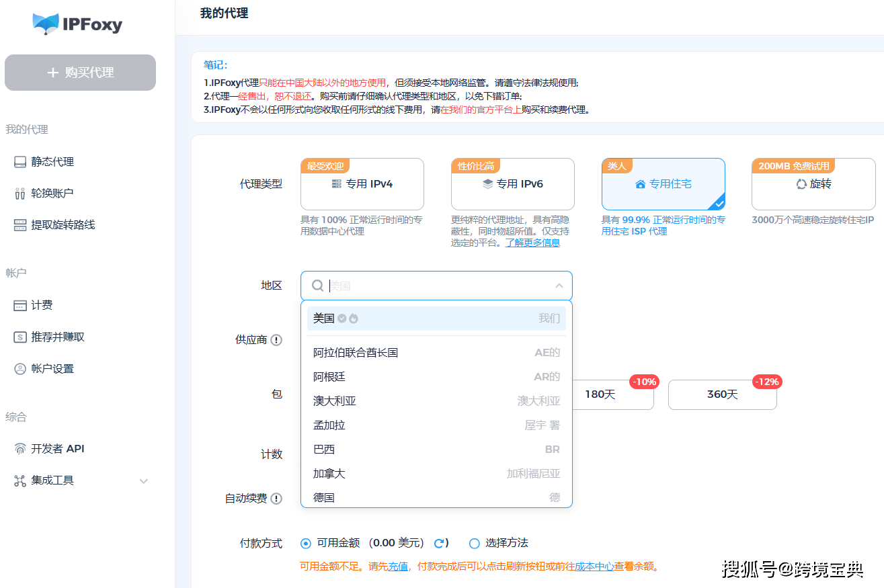The width and height of the screenshot is (884, 588).
Task: Click the 开发者 API fingerprint icon
Action: click(20, 449)
